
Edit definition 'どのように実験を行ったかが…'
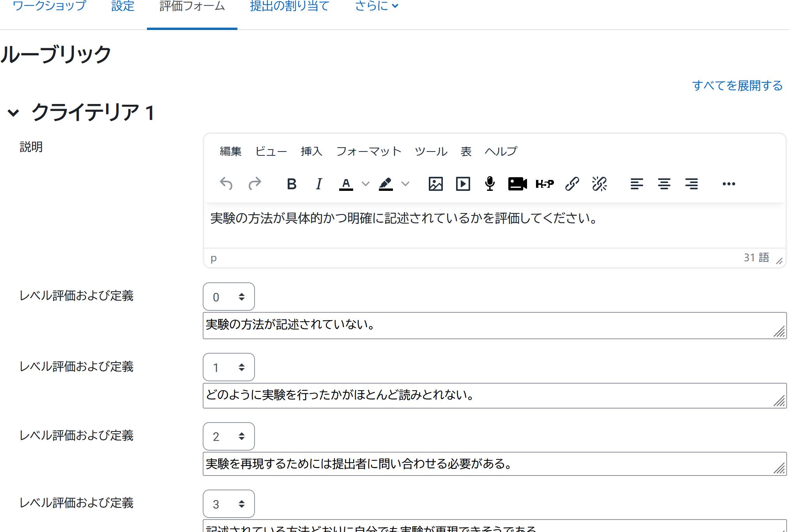coord(495,396)
